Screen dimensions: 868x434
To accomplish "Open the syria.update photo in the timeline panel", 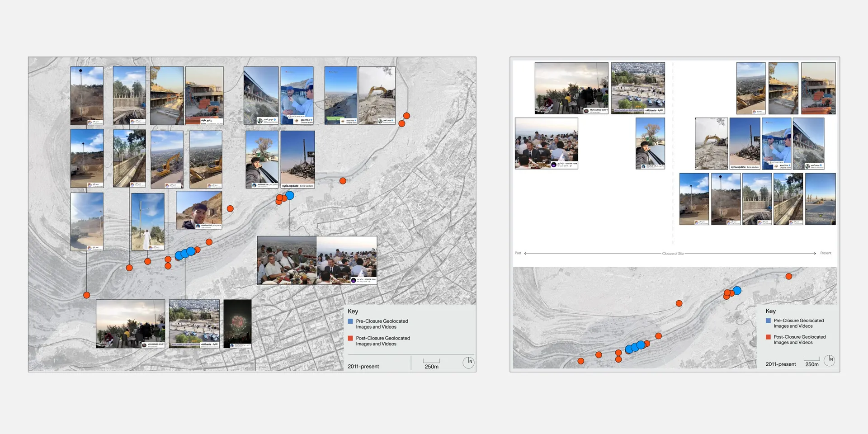I will coord(745,144).
